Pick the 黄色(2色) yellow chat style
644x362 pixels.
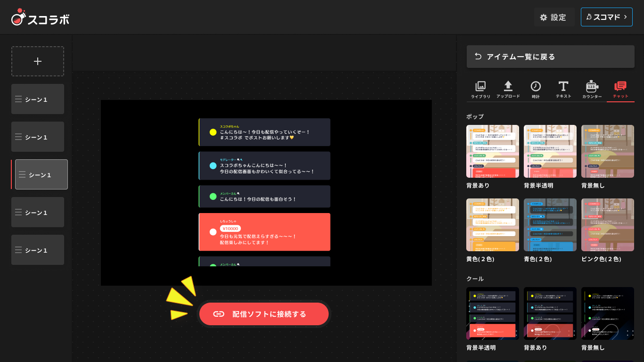pos(493,225)
